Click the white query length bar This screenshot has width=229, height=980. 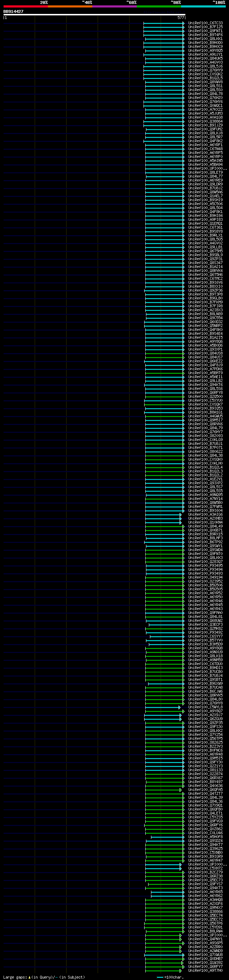(94, 15)
